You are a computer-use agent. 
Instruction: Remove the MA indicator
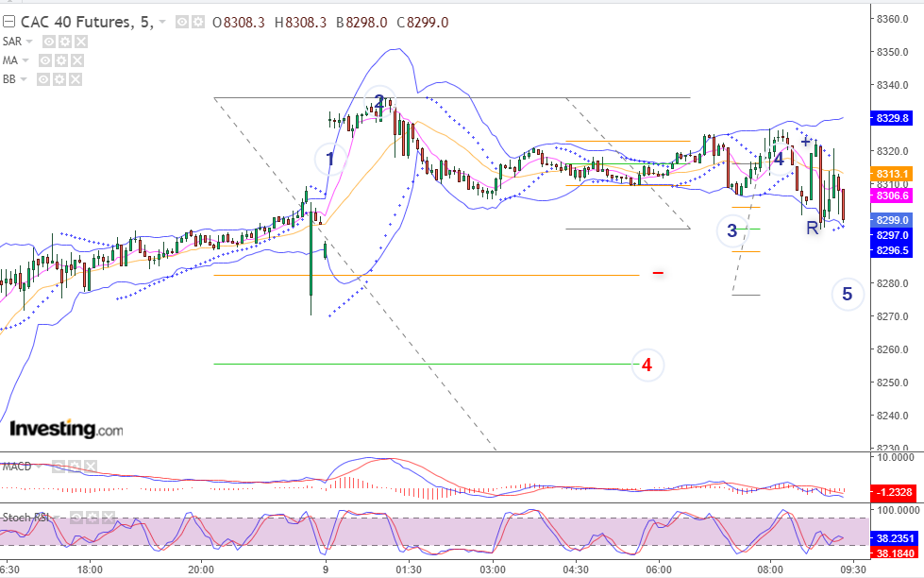(x=77, y=60)
